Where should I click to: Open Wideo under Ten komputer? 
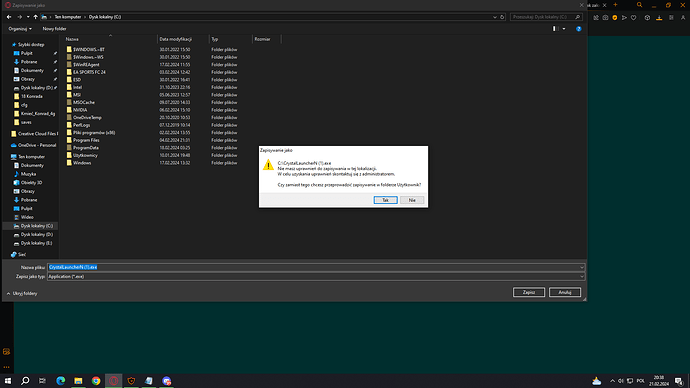click(27, 217)
